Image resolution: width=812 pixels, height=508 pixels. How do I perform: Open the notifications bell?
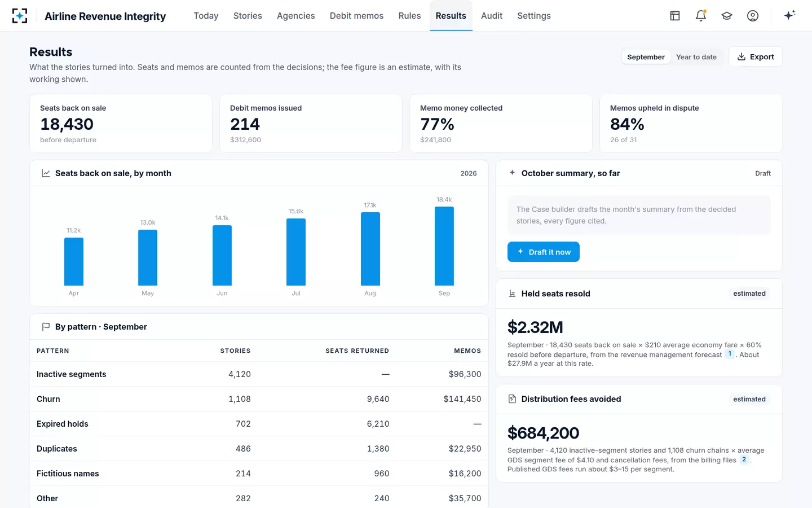coord(701,16)
